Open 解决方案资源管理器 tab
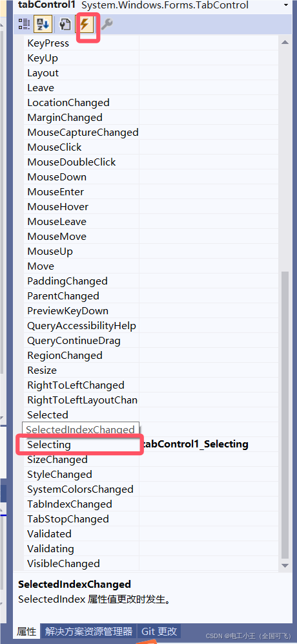Viewport: 297px width, 644px height. pos(89,631)
